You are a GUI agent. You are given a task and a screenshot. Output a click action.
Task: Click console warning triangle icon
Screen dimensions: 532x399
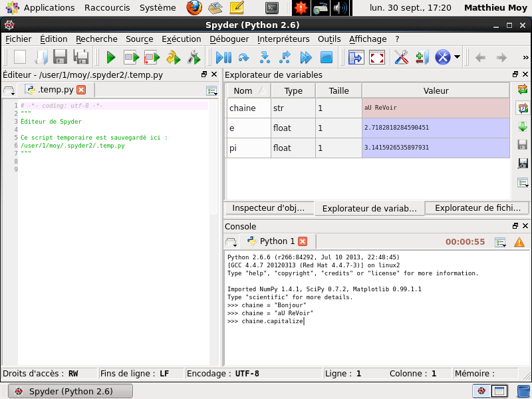[x=519, y=242]
